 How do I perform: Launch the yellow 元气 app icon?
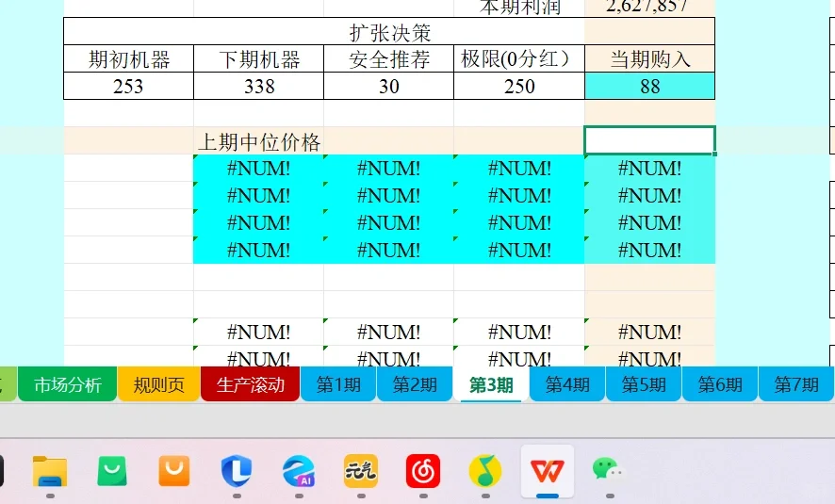tap(361, 471)
